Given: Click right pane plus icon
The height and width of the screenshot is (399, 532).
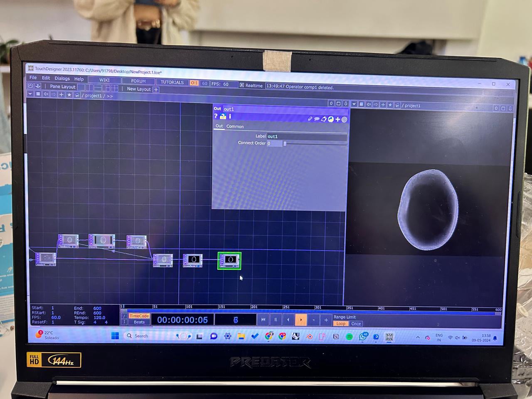Looking at the screenshot, I should point(383,105).
